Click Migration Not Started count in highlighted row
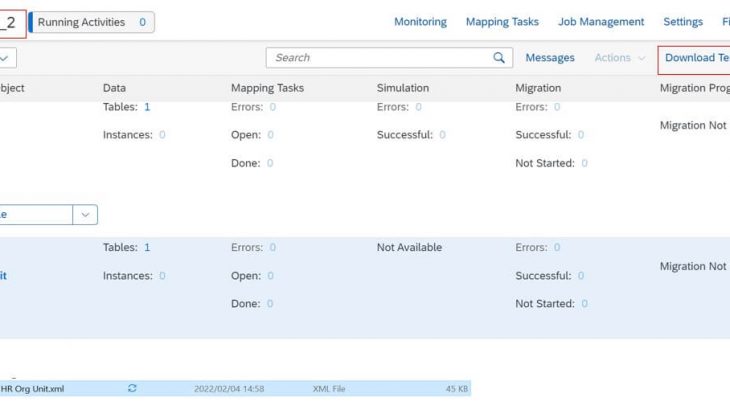730x410 pixels. tap(584, 304)
